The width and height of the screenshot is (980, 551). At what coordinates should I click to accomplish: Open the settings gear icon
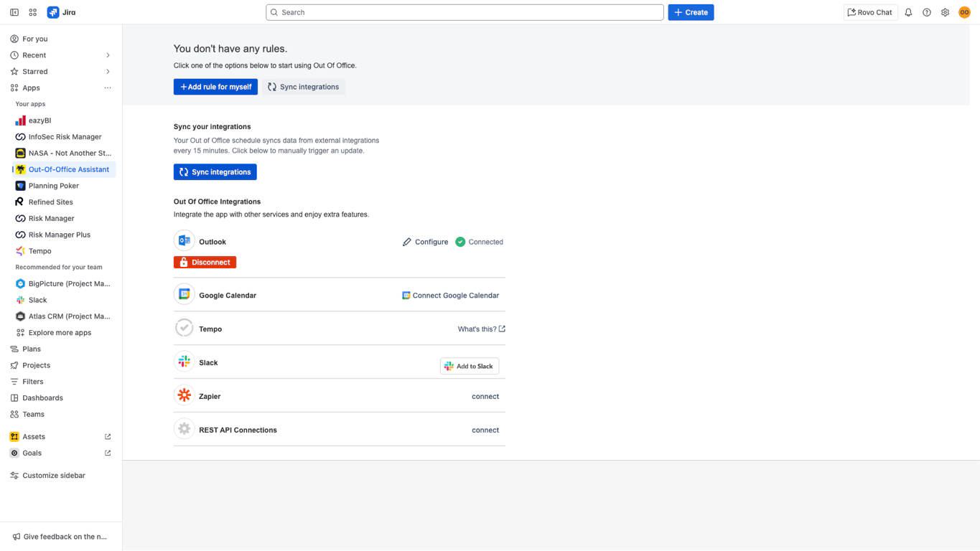click(945, 12)
